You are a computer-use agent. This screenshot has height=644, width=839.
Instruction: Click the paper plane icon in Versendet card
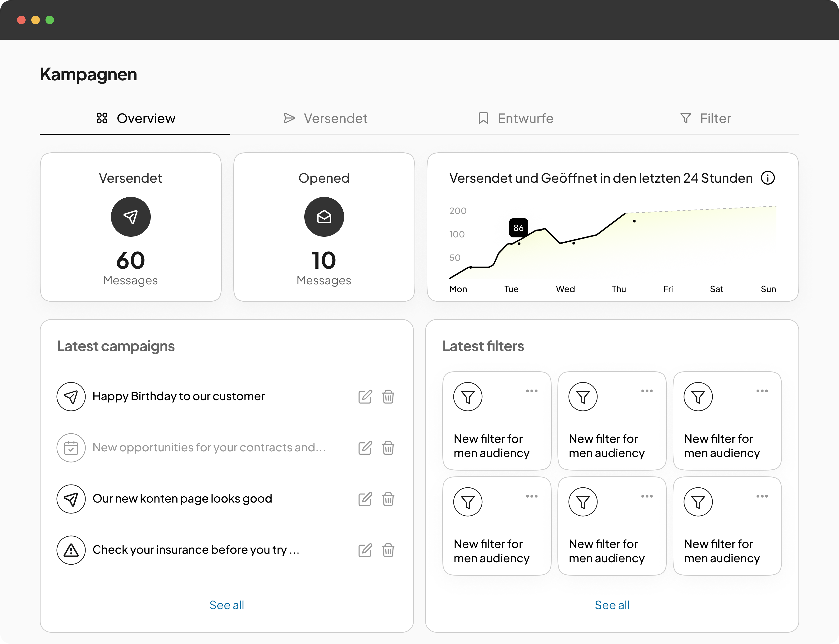pyautogui.click(x=131, y=217)
